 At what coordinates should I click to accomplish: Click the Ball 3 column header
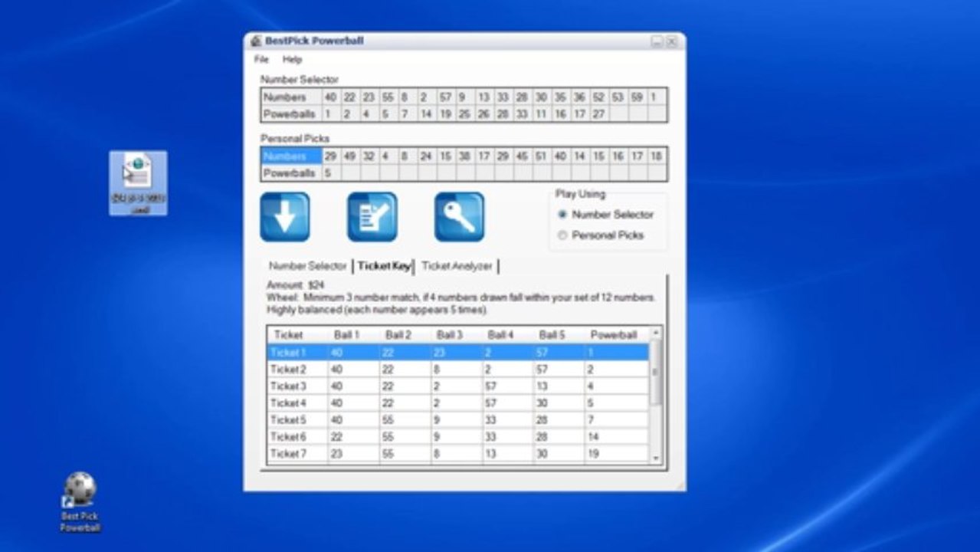456,335
